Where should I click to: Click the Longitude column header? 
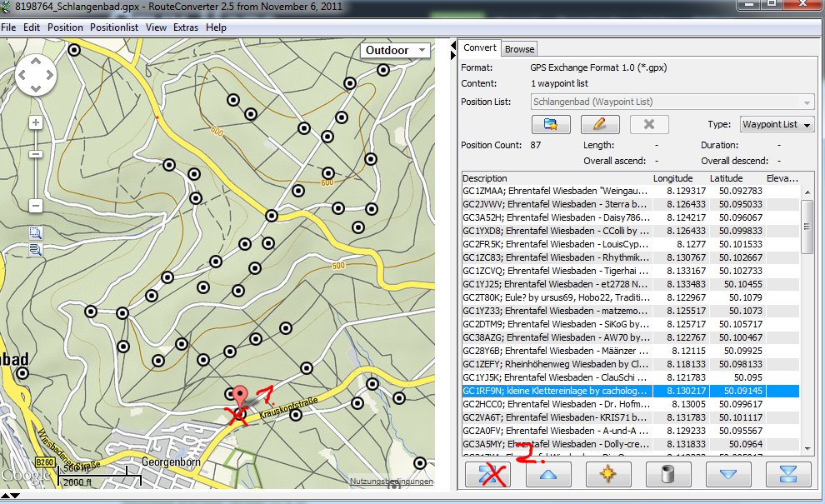tap(681, 178)
